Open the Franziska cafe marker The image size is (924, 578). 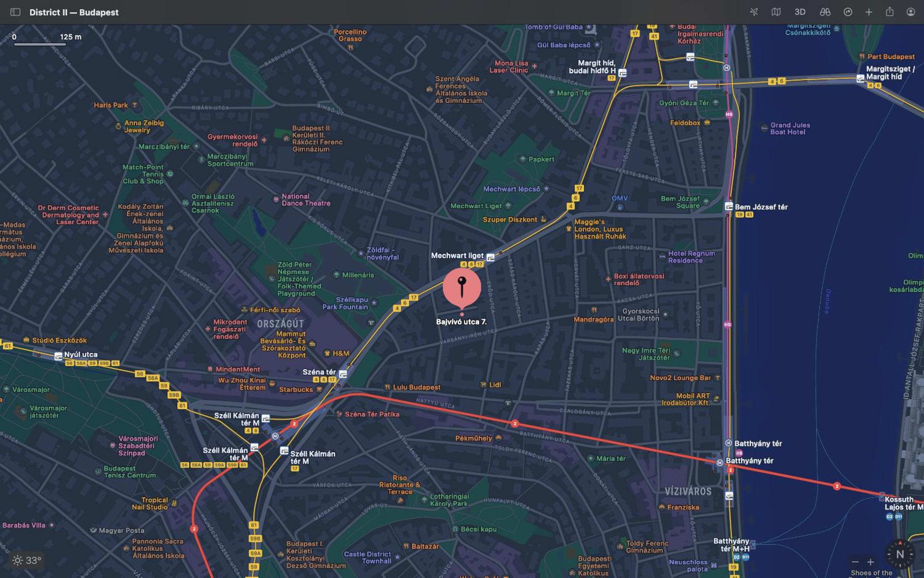coord(661,507)
